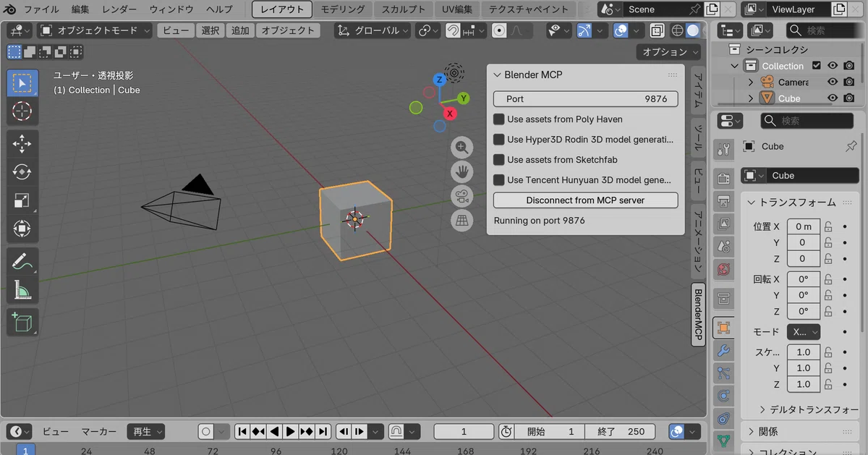This screenshot has height=455, width=868.
Task: Click the red X axis gizmo
Action: coord(450,114)
